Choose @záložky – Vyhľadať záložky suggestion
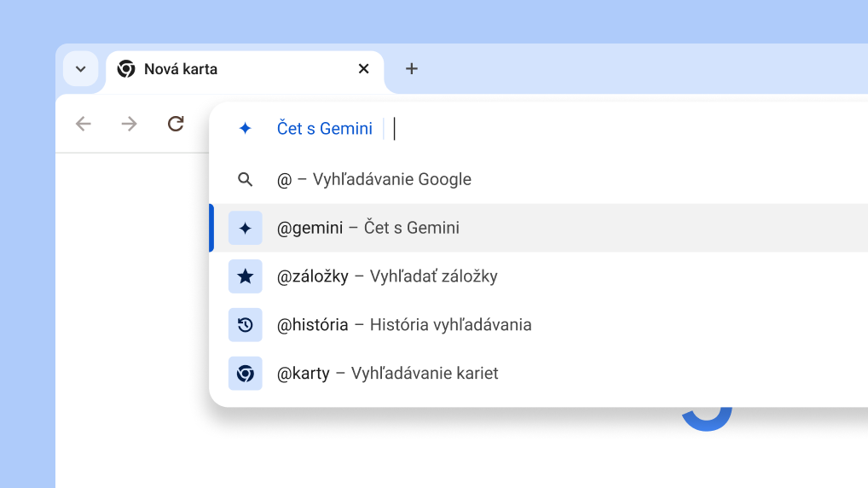Image resolution: width=868 pixels, height=488 pixels. tap(539, 276)
